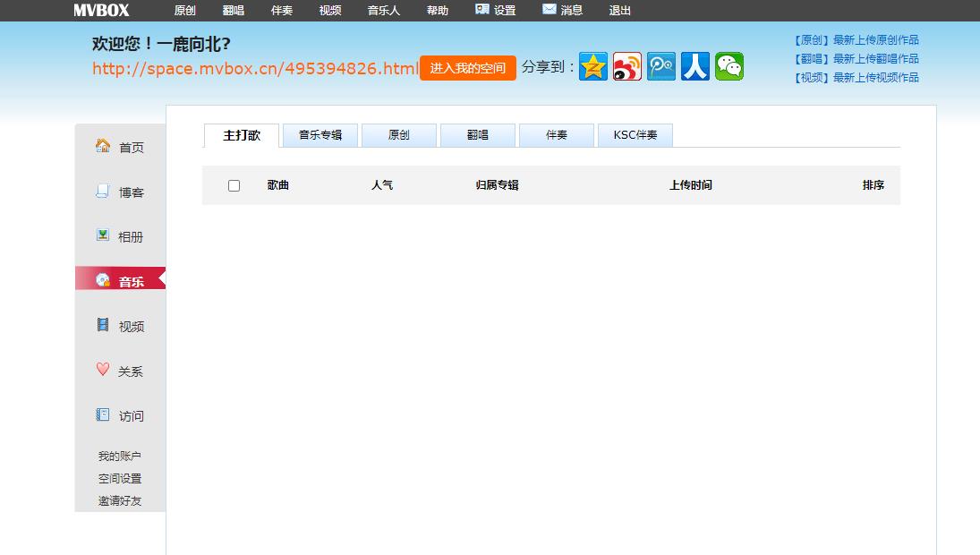
Task: Click the 视频 film icon in sidebar
Action: tap(103, 325)
